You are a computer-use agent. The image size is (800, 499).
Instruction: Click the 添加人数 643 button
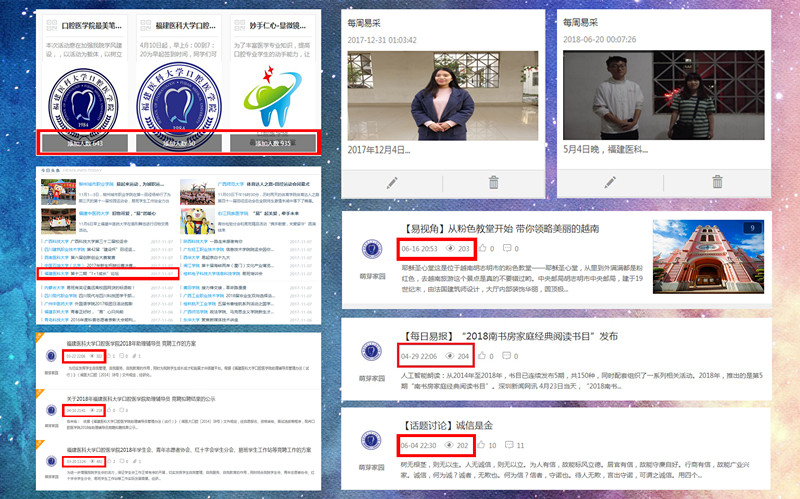(x=85, y=143)
